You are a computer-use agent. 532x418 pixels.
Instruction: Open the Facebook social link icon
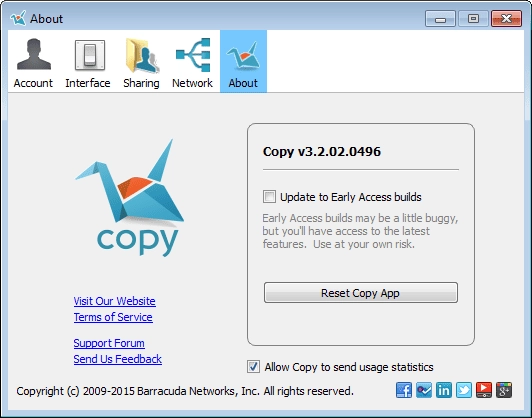pyautogui.click(x=404, y=390)
